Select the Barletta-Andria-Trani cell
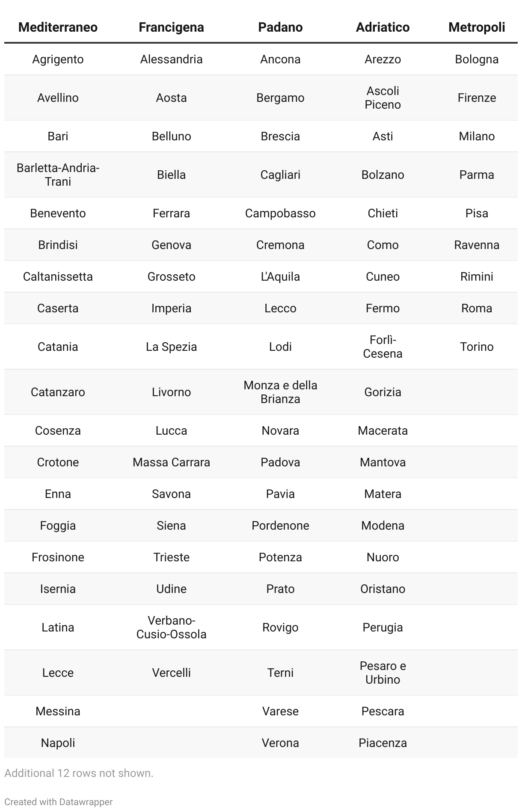This screenshot has width=522, height=812. pyautogui.click(x=58, y=175)
